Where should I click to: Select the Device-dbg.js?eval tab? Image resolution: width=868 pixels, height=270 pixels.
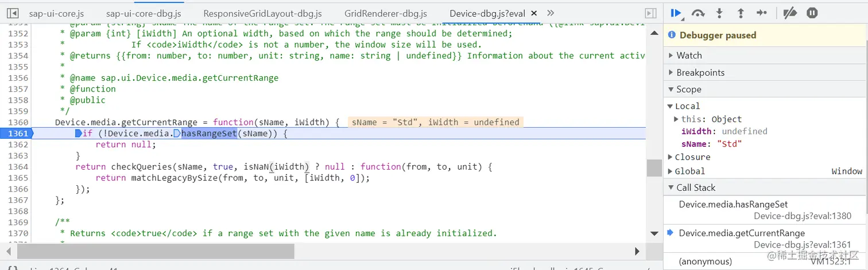(x=487, y=13)
